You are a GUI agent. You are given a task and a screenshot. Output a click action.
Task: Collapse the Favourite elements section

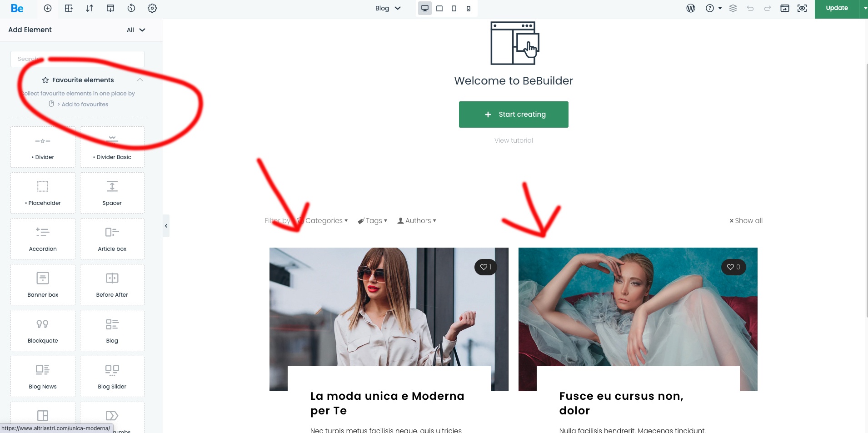click(x=140, y=80)
